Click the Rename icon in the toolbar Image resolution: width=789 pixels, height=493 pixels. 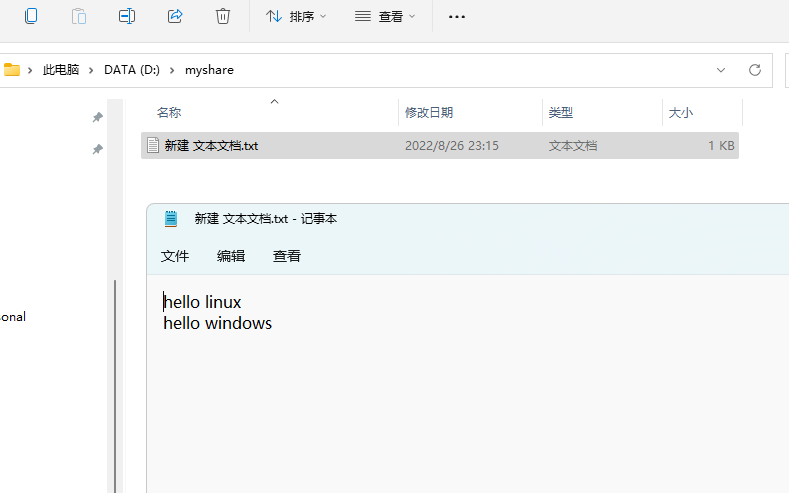[127, 16]
